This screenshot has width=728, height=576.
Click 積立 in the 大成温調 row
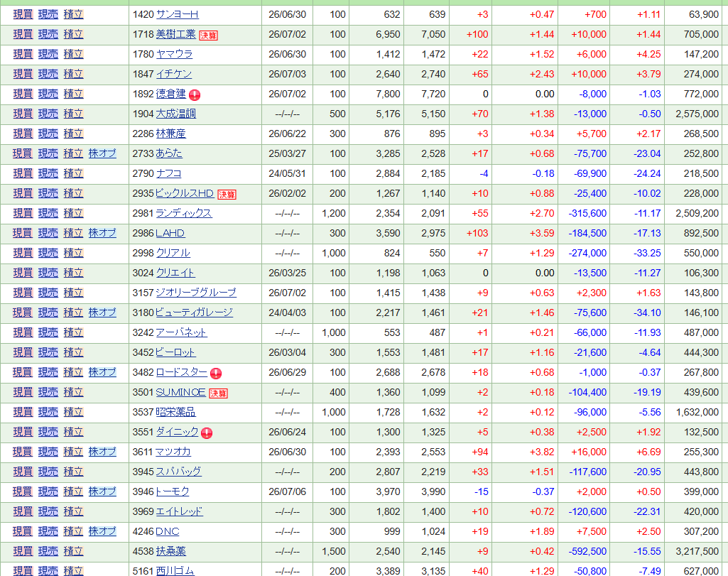click(x=73, y=114)
